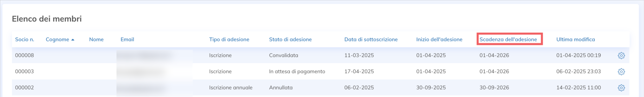Open settings gear for member 000002
The width and height of the screenshot is (644, 97).
pos(621,88)
